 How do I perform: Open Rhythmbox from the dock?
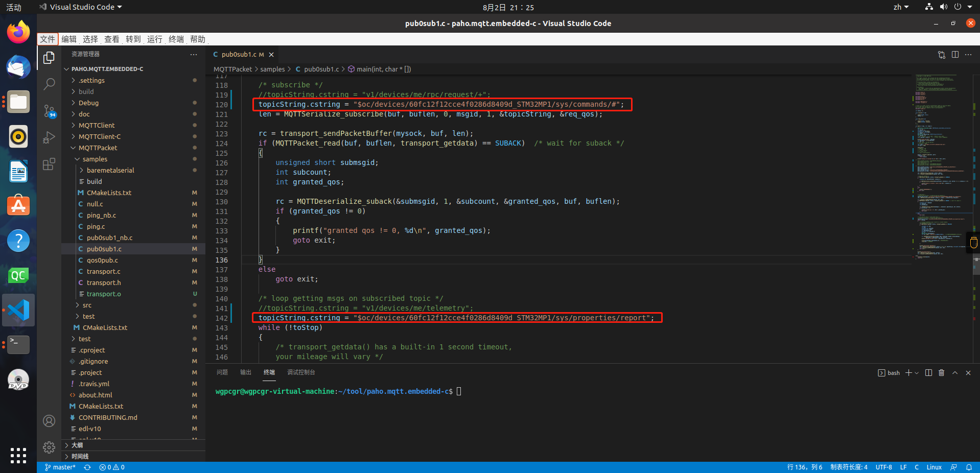tap(18, 136)
